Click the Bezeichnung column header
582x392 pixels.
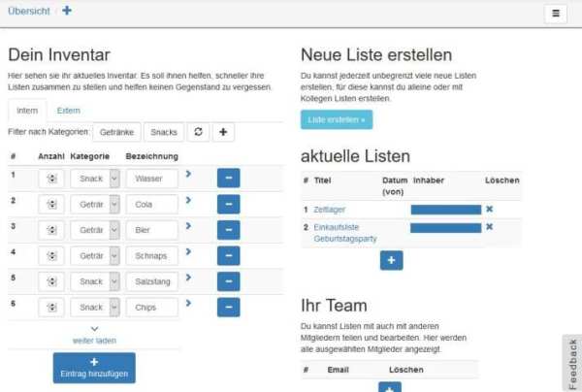(152, 156)
